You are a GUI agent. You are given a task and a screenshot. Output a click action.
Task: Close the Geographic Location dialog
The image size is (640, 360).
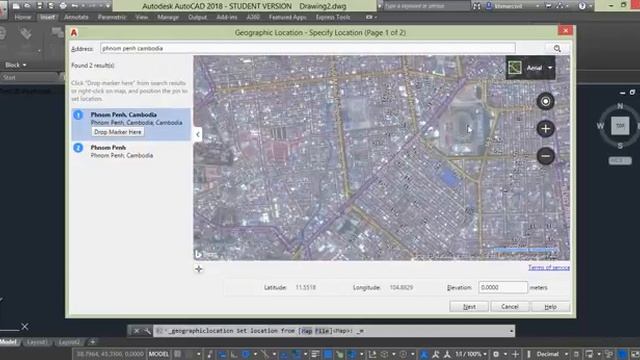tap(565, 31)
